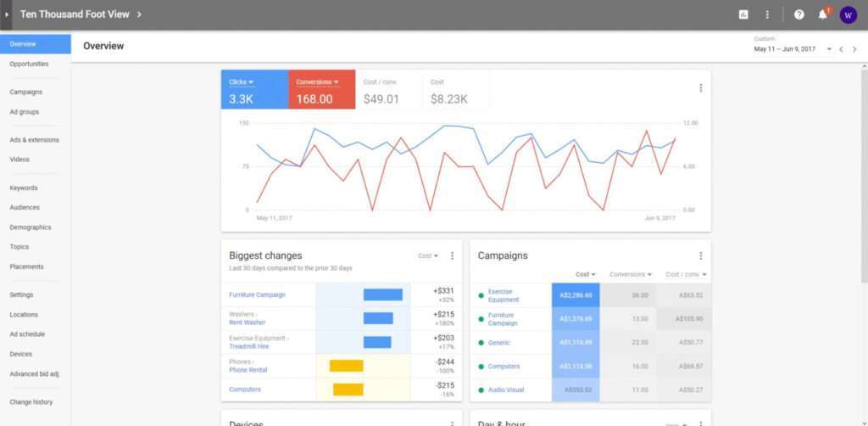Expand the left navigation panel arrow
Image resolution: width=868 pixels, height=426 pixels.
(7, 14)
